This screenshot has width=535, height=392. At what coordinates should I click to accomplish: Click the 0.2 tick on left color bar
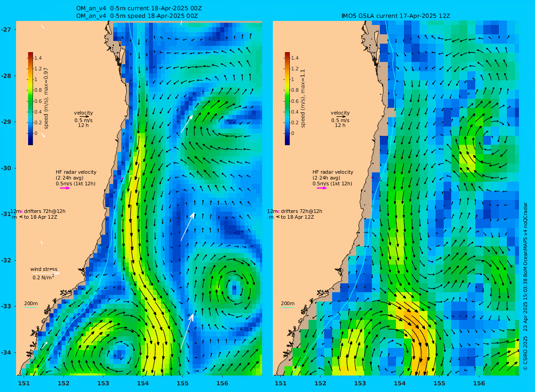[x=38, y=122]
